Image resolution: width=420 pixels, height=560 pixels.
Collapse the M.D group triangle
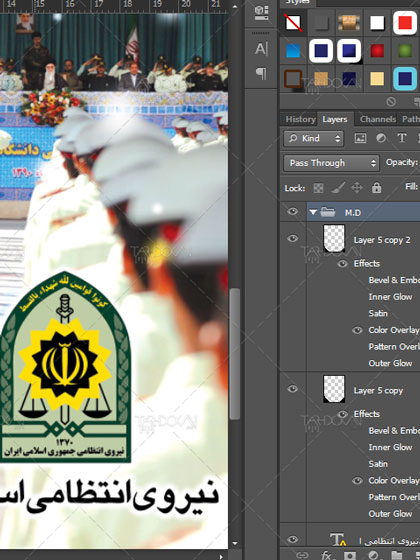313,212
